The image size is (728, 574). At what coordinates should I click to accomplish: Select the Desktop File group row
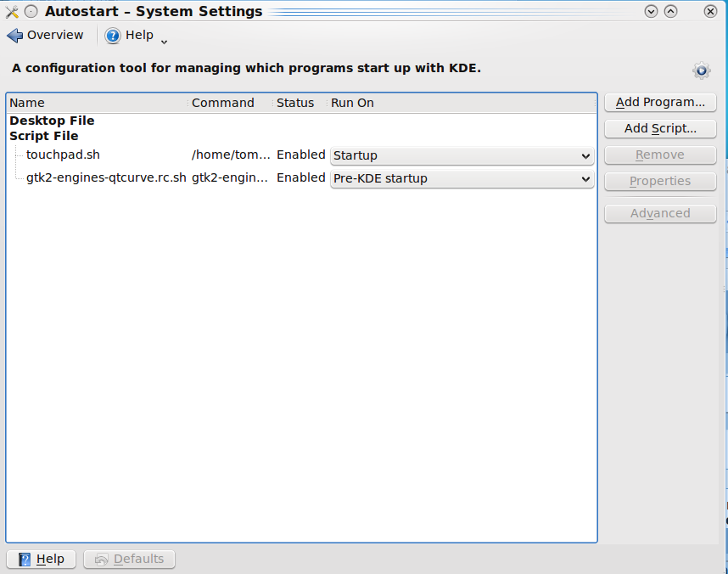coord(52,121)
